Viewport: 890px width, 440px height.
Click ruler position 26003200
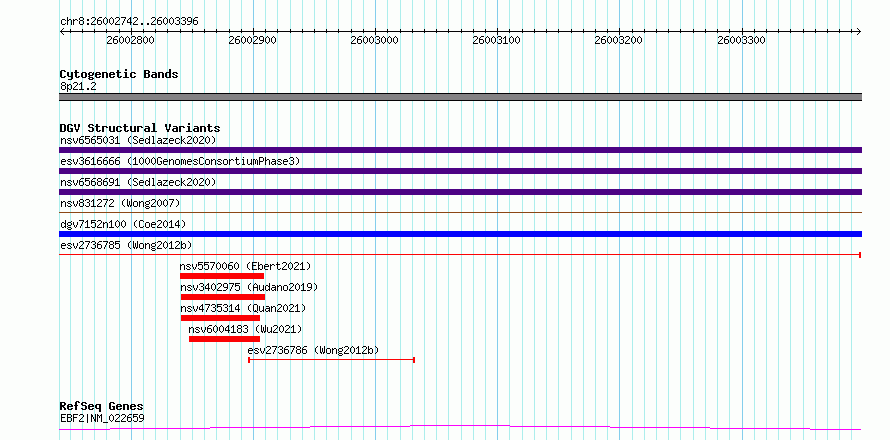click(619, 40)
